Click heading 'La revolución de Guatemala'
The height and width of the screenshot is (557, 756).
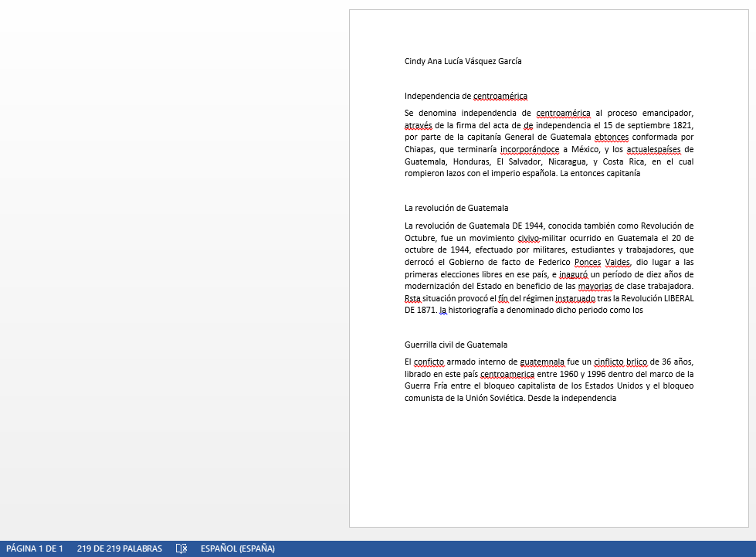(x=456, y=208)
